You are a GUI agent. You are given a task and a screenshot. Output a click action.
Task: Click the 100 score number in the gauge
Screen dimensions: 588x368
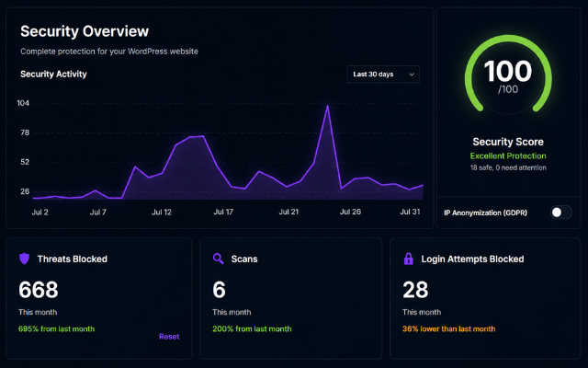pyautogui.click(x=508, y=71)
